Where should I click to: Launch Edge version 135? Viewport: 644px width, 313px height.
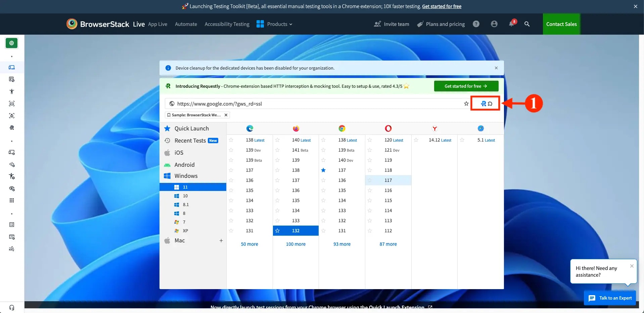point(249,190)
